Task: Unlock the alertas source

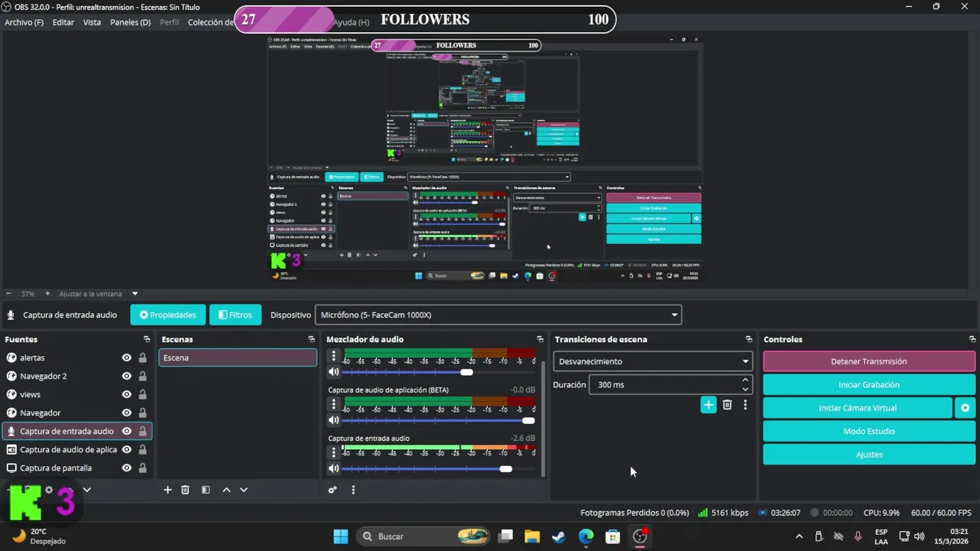Action: [x=142, y=357]
